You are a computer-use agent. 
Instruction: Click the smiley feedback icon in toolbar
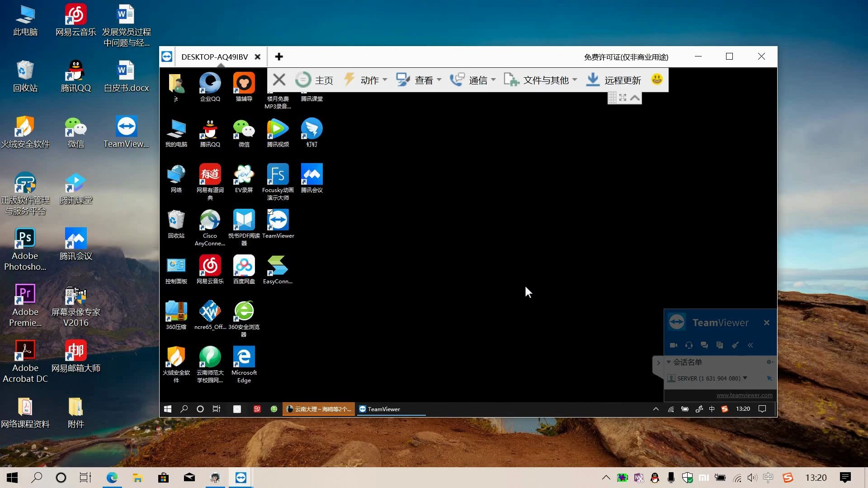(657, 80)
